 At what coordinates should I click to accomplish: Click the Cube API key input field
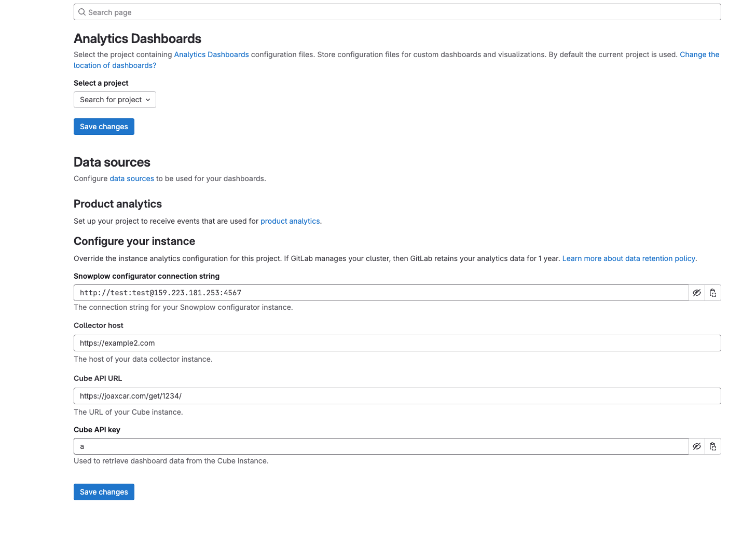click(x=381, y=446)
